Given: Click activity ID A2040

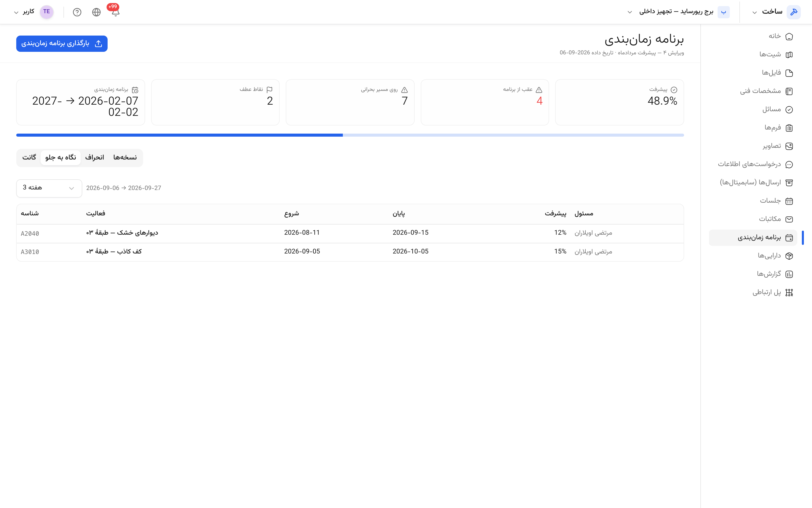Looking at the screenshot, I should click(30, 233).
